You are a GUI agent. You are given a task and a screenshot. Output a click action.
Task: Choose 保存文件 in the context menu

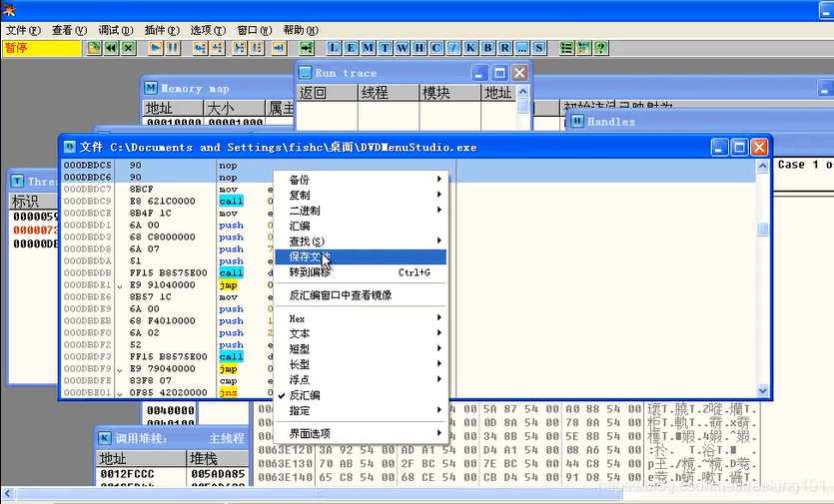pos(361,257)
